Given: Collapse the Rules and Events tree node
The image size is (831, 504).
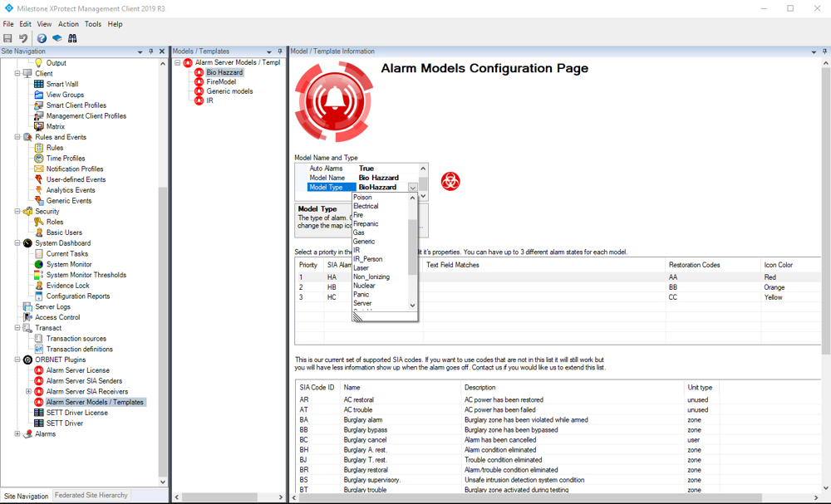Looking at the screenshot, I should tap(17, 137).
